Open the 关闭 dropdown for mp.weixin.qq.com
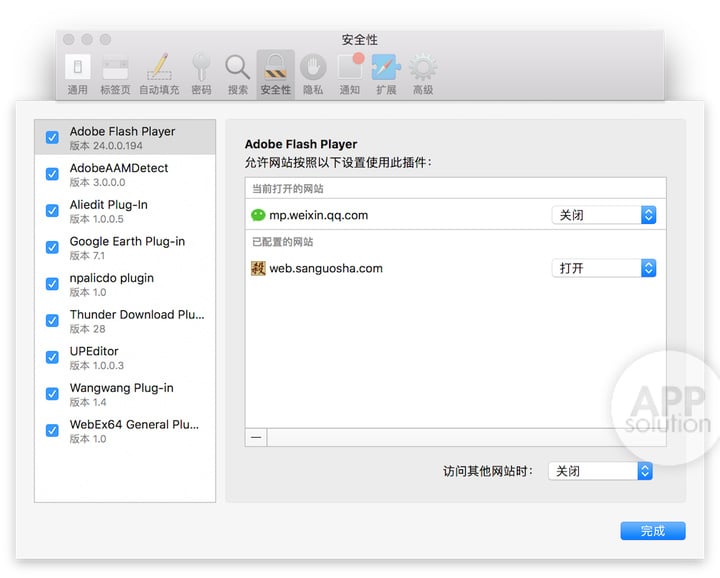Screen dimensions: 720x578 [x=603, y=215]
